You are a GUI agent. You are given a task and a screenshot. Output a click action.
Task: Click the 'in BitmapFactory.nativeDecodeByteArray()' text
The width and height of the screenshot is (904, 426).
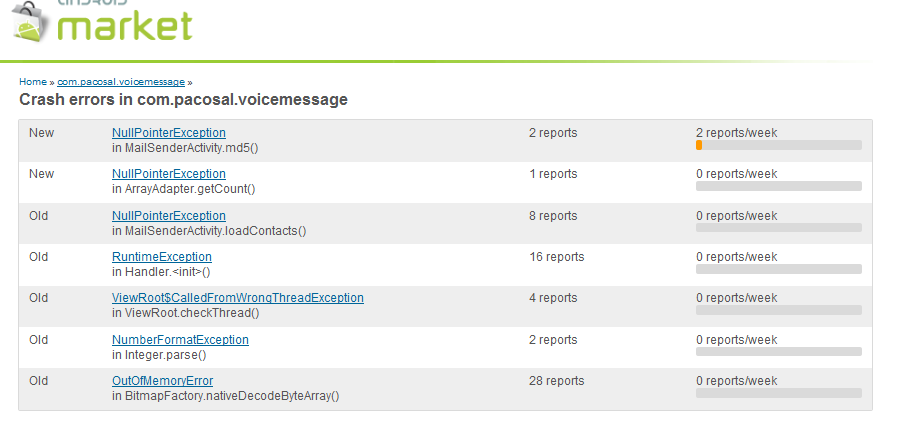pos(225,396)
